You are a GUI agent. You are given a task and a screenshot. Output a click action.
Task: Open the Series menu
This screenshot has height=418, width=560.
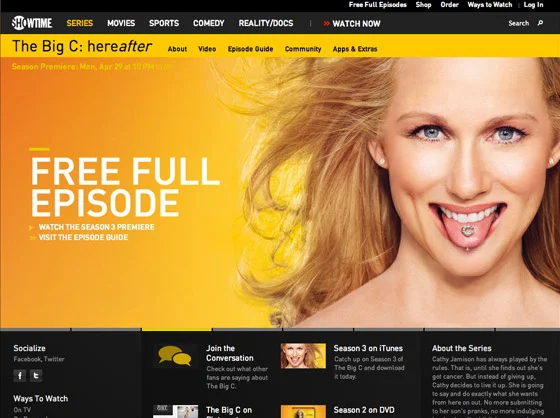point(80,23)
